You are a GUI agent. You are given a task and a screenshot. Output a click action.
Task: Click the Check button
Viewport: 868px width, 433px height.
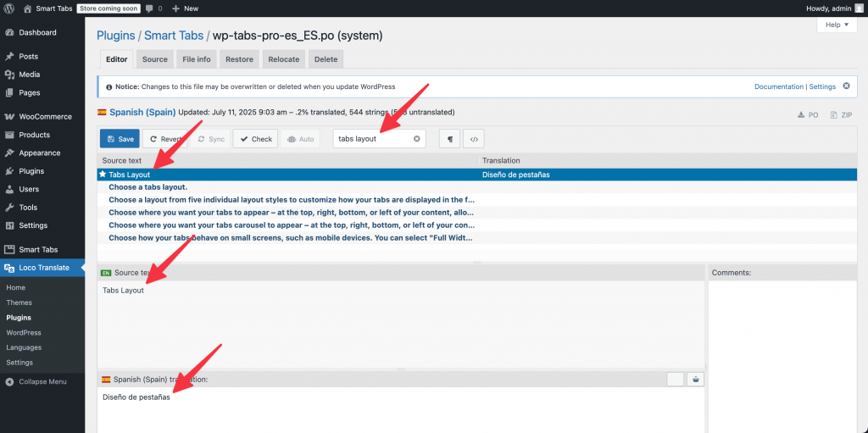[255, 139]
